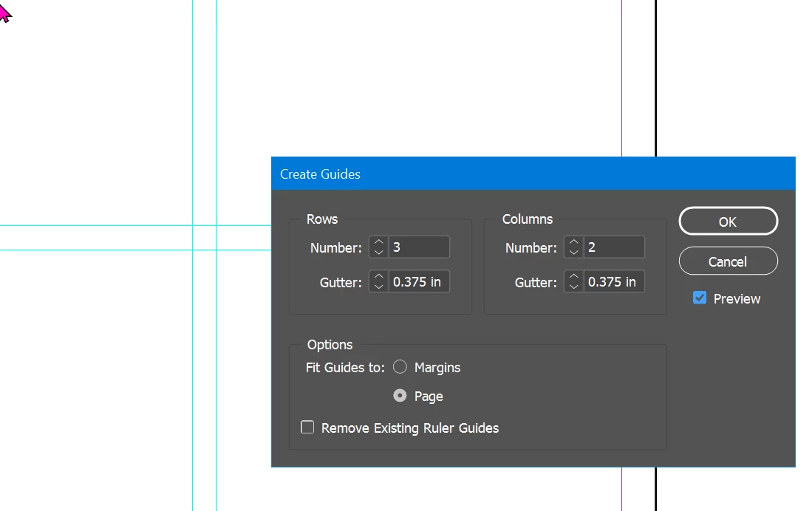Increase Rows Gutter with up arrow
Image resolution: width=812 pixels, height=511 pixels.
(x=378, y=276)
